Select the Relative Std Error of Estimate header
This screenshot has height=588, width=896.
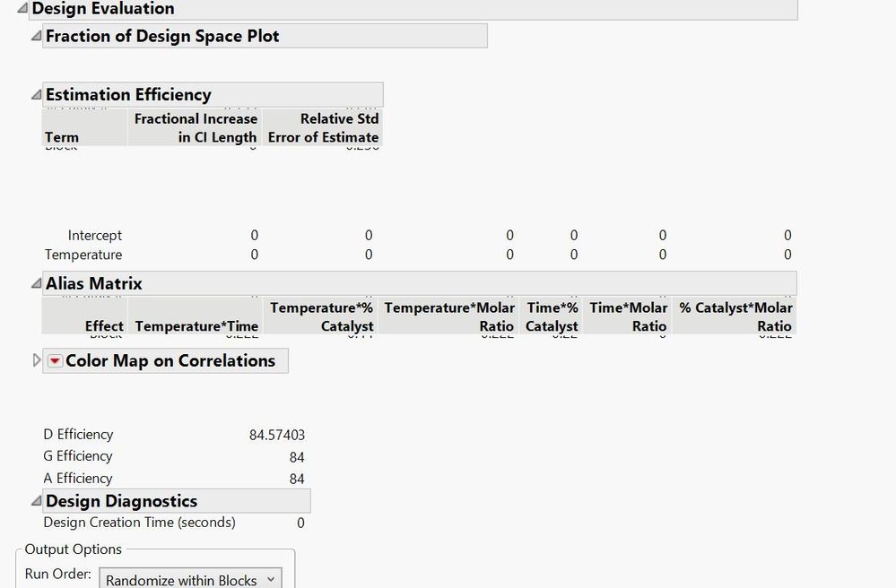pos(323,128)
